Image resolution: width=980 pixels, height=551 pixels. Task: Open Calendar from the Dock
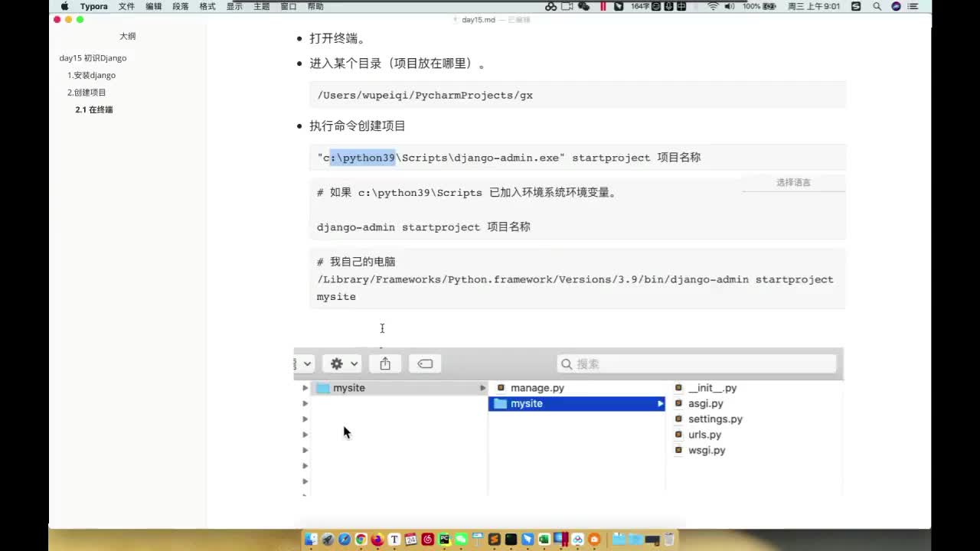pyautogui.click(x=411, y=540)
